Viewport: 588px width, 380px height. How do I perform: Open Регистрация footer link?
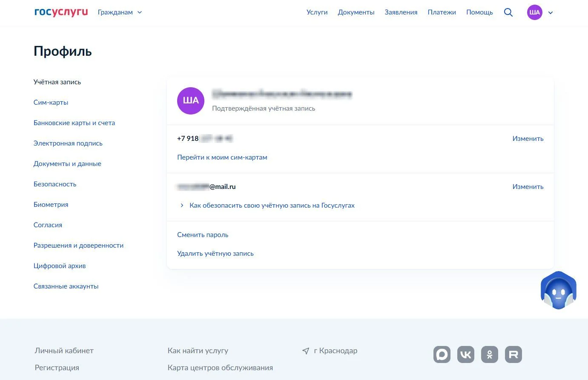pyautogui.click(x=57, y=368)
